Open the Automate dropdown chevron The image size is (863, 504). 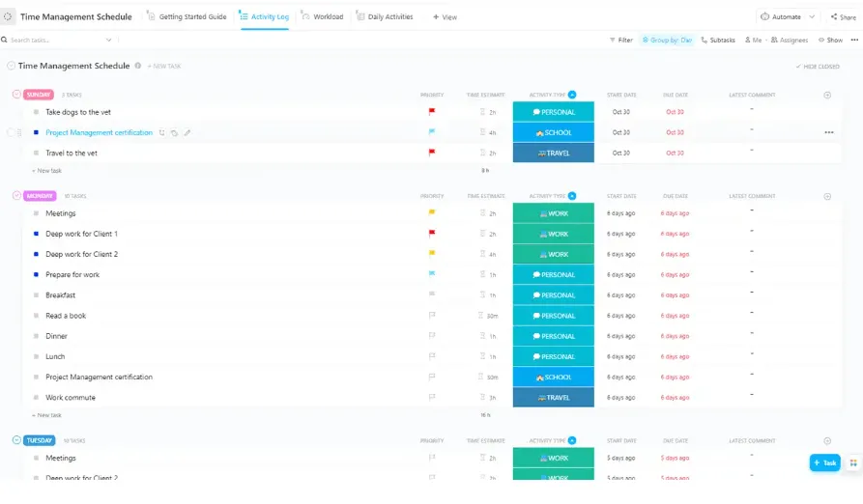(812, 16)
